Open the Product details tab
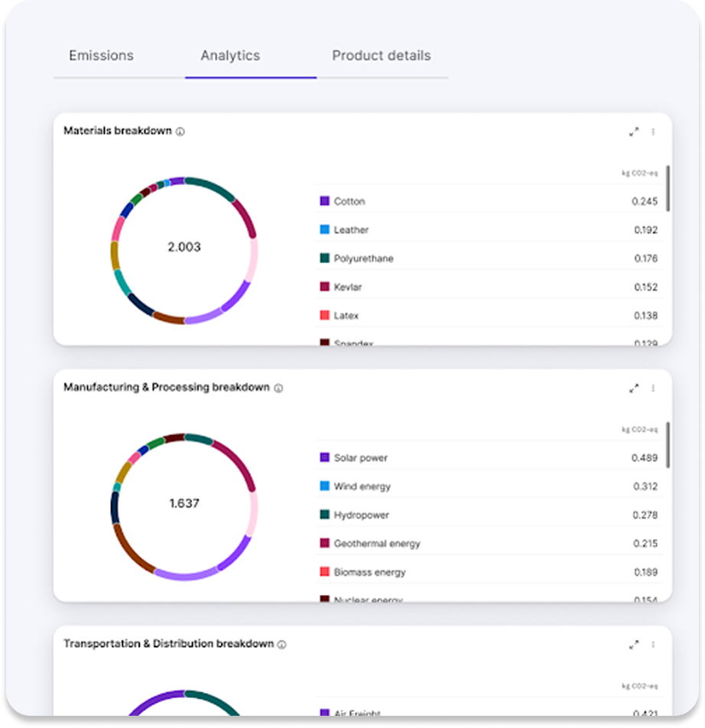 pos(381,56)
